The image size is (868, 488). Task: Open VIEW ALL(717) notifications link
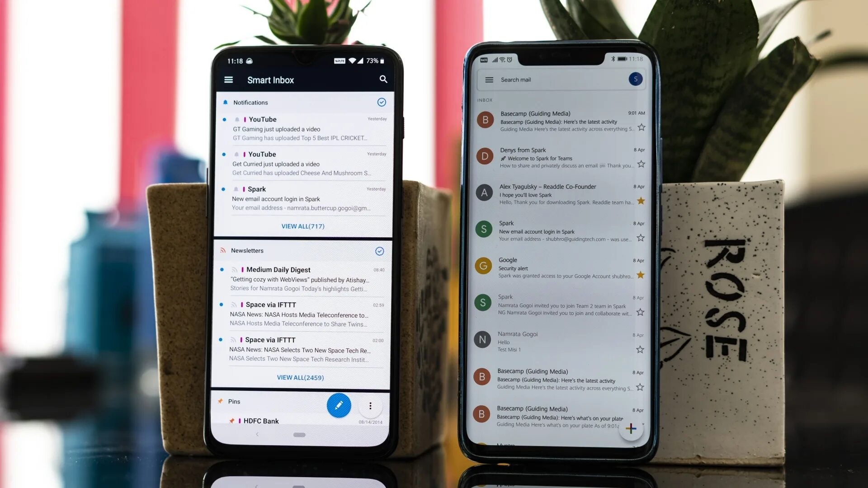(303, 226)
